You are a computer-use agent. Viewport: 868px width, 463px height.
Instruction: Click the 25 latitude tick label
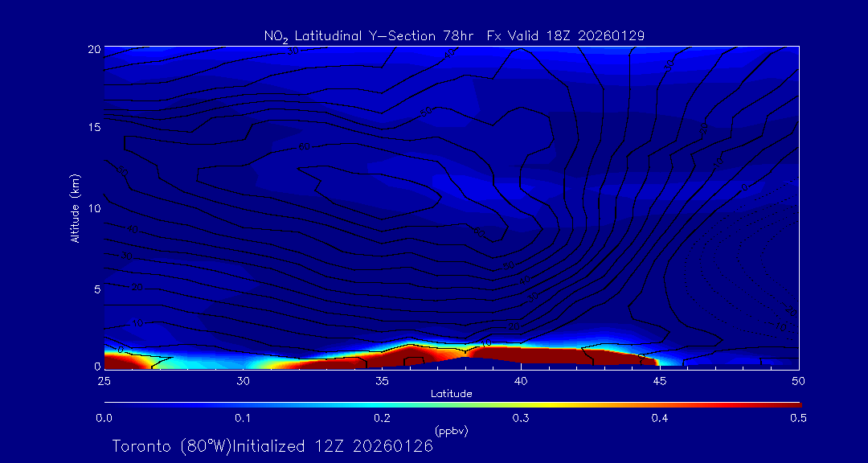104,380
